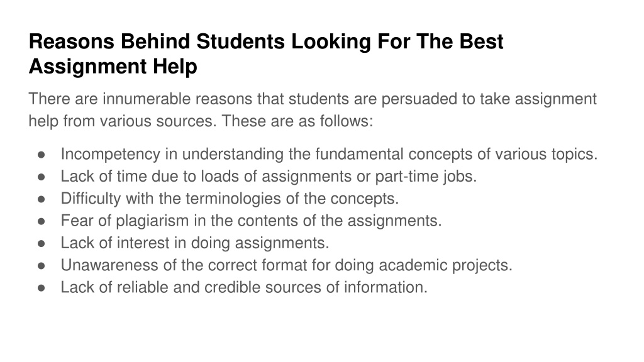Click the bullet dot before 'Lack of interest'

point(41,243)
